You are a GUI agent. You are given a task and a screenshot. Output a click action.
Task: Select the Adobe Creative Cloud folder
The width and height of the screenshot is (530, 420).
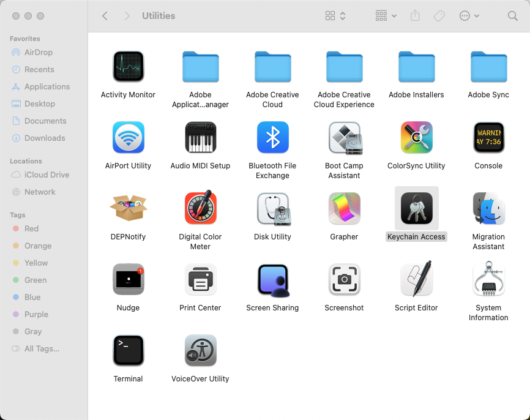[272, 67]
